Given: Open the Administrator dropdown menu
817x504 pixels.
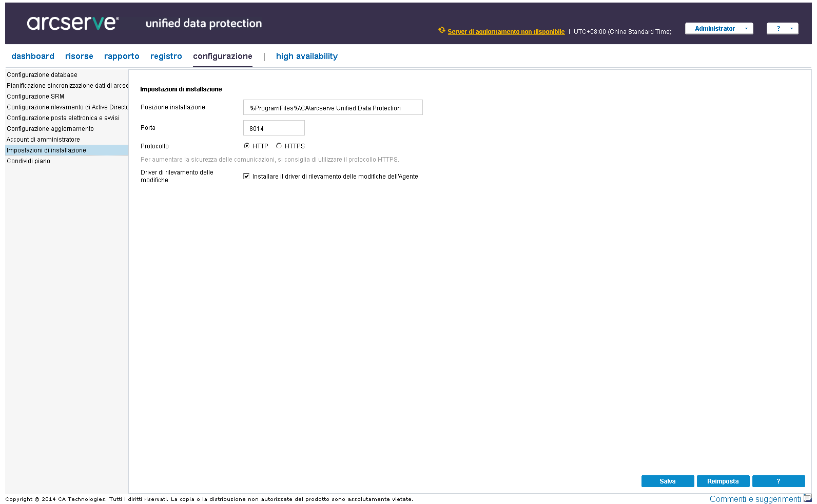Looking at the screenshot, I should click(x=718, y=29).
